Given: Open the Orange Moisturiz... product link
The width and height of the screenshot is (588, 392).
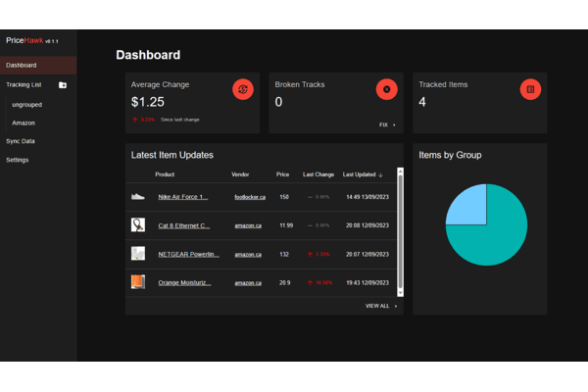Looking at the screenshot, I should 184,283.
